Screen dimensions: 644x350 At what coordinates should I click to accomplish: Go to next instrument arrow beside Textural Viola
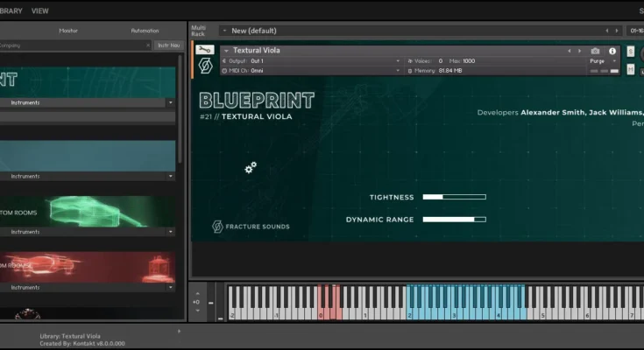coord(579,51)
